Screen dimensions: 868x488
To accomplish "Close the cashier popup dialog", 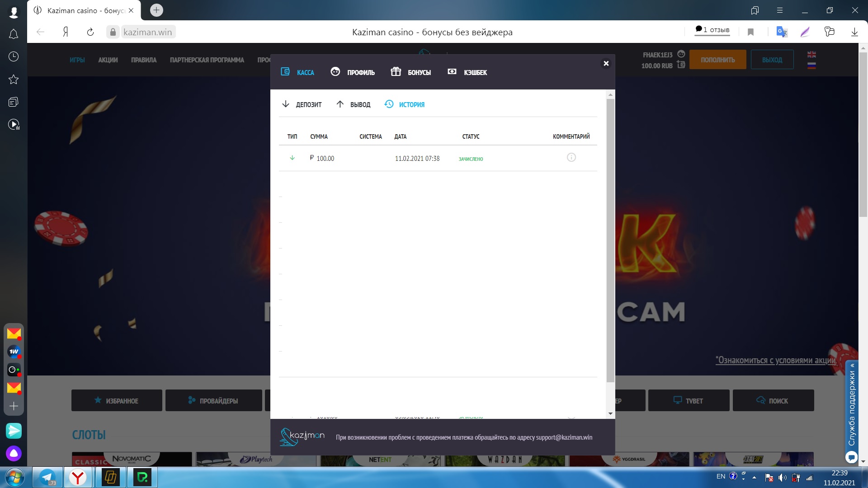I will click(606, 64).
